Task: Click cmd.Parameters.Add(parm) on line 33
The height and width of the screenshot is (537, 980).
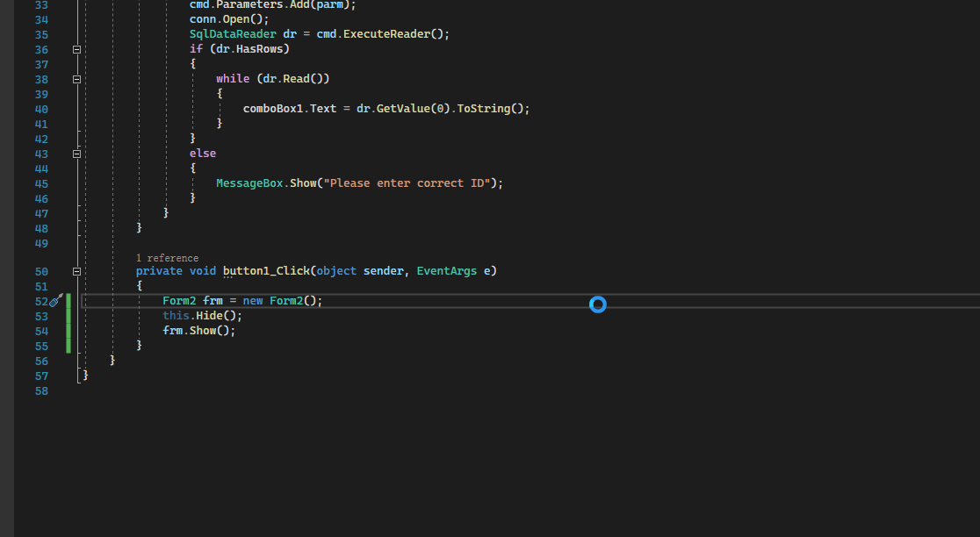Action: [272, 5]
